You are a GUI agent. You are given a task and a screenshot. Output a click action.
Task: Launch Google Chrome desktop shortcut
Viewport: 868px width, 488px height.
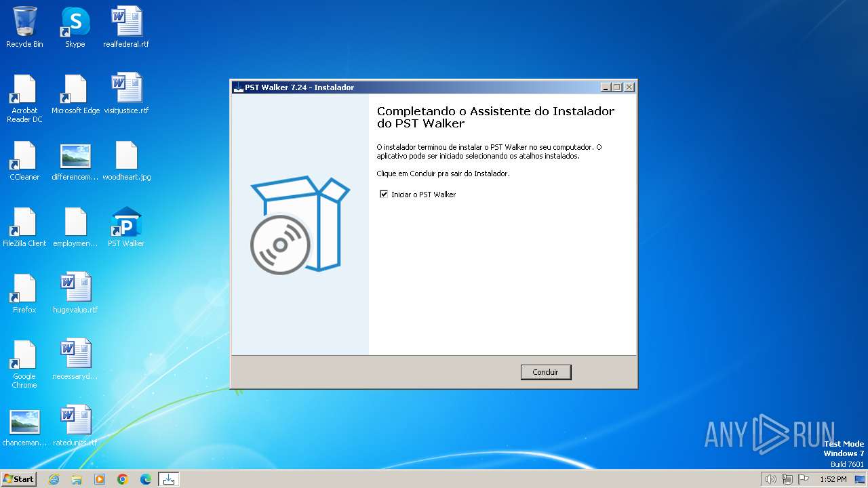(24, 365)
